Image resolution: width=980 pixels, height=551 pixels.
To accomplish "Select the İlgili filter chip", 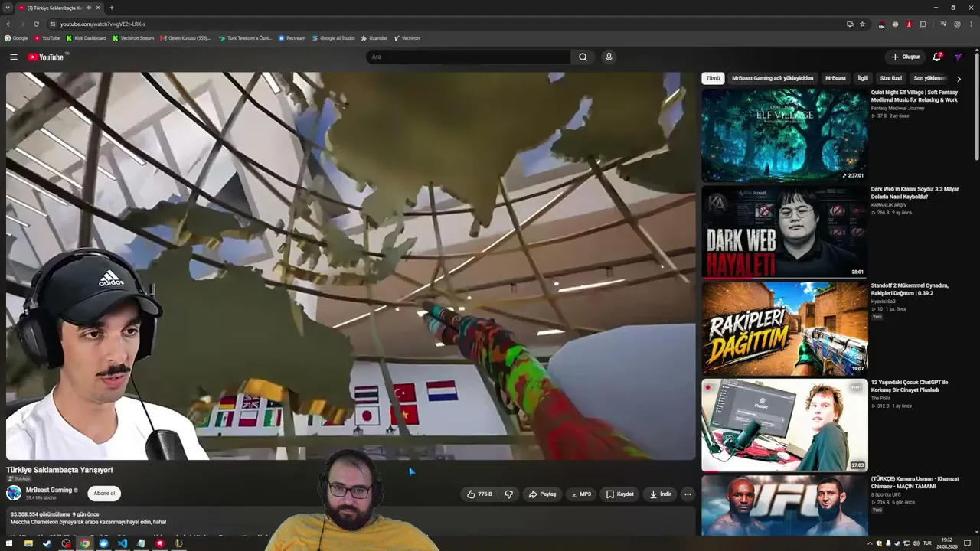I will tap(863, 78).
